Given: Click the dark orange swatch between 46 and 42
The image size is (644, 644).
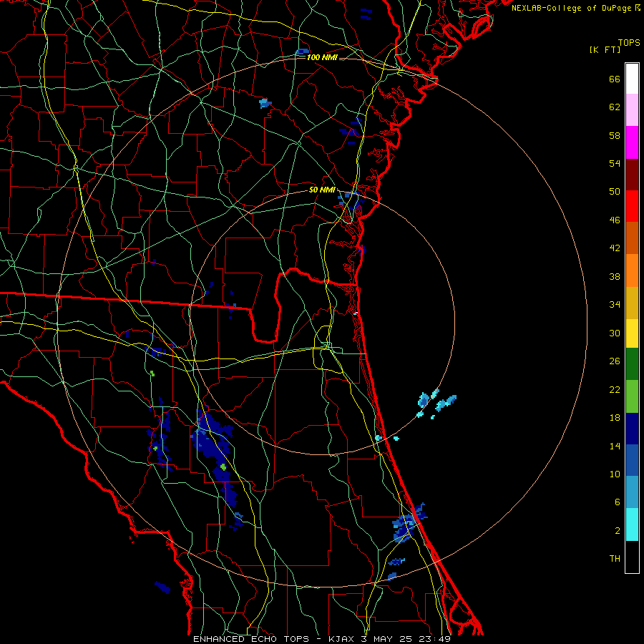Looking at the screenshot, I should point(632,238).
